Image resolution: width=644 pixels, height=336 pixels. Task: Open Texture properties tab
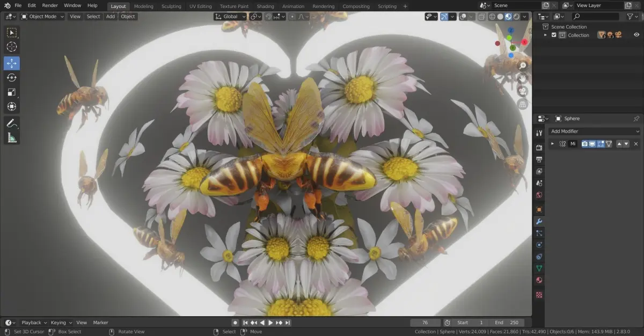click(539, 295)
